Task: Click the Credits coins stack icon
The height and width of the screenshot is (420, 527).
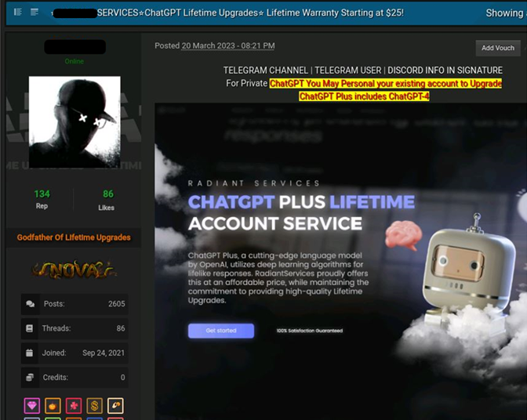Action: [x=30, y=378]
